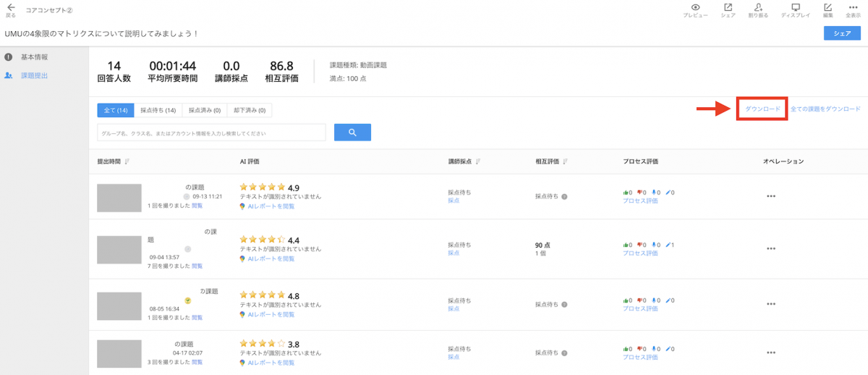The image size is (868, 375).
Task: Click the ダウンロード link
Action: [x=762, y=109]
